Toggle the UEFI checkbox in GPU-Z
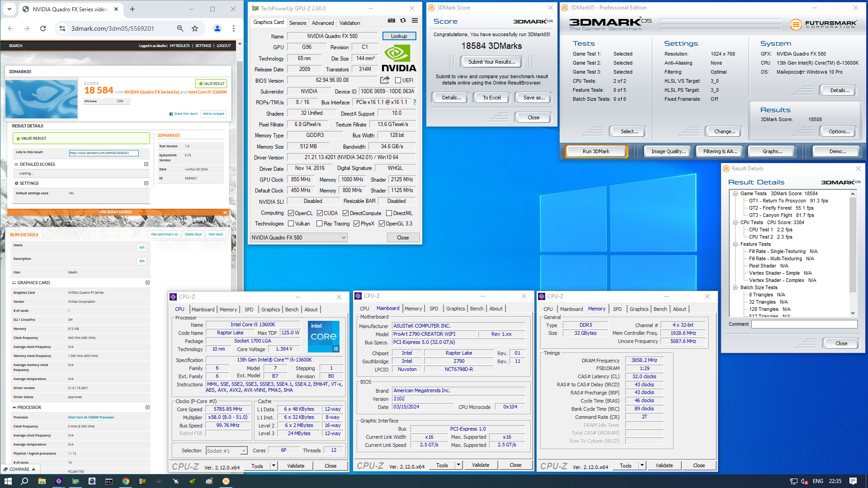This screenshot has width=868, height=488. click(398, 80)
